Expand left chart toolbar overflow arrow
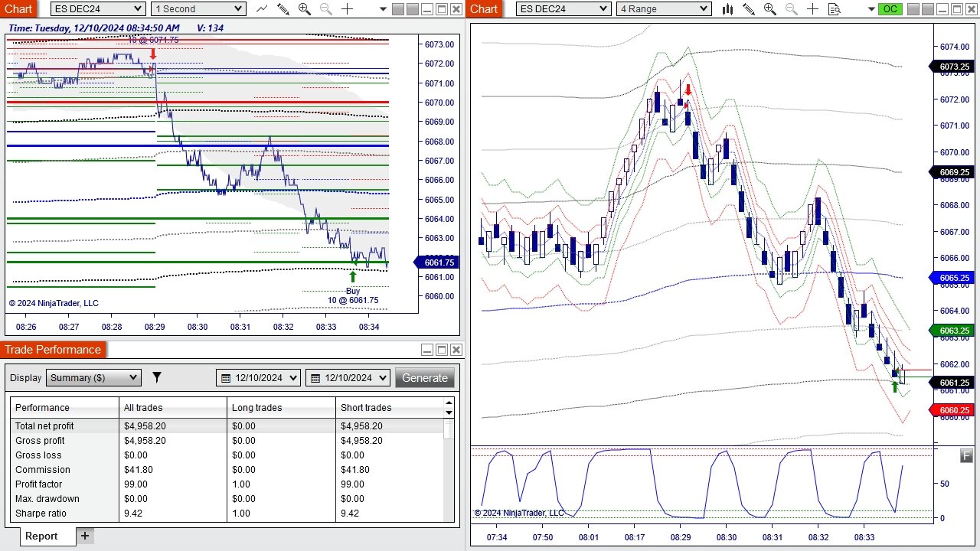This screenshot has height=551, width=980. [383, 10]
